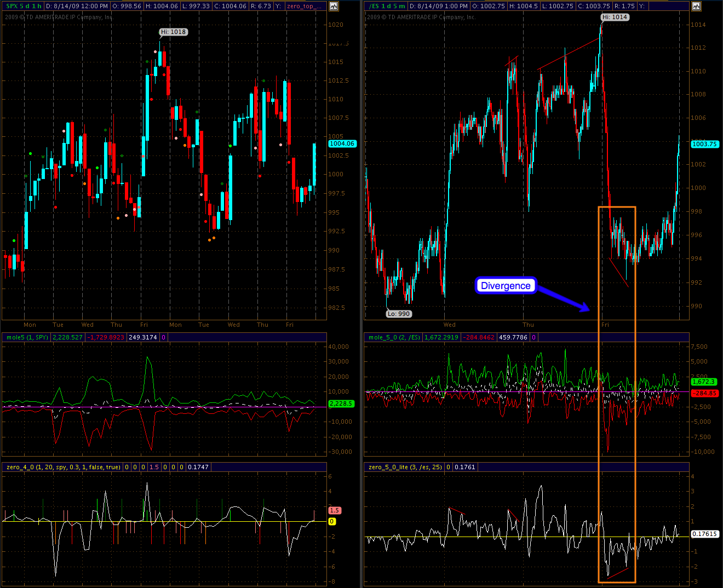Click the Lo: 990 price bubble
Viewport: 723px width, 588px height.
[x=398, y=314]
